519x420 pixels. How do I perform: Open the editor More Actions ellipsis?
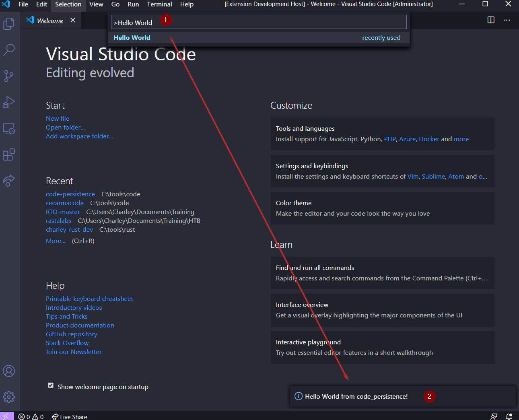[x=507, y=20]
